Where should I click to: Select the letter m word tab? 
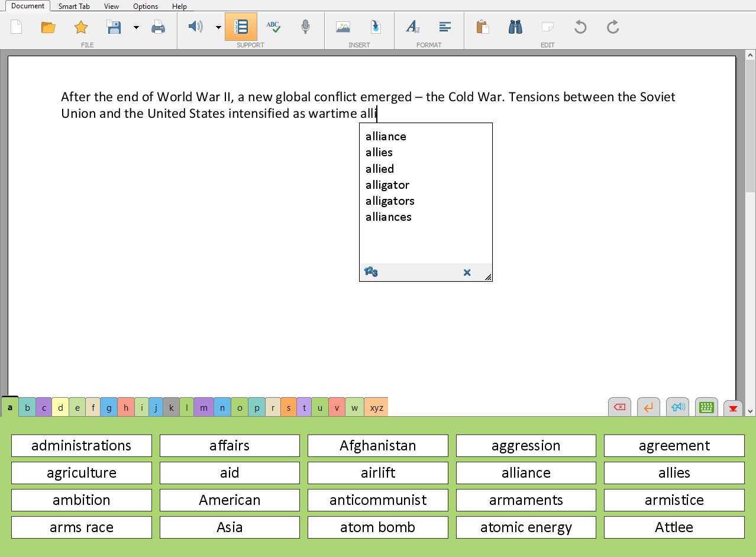[203, 407]
